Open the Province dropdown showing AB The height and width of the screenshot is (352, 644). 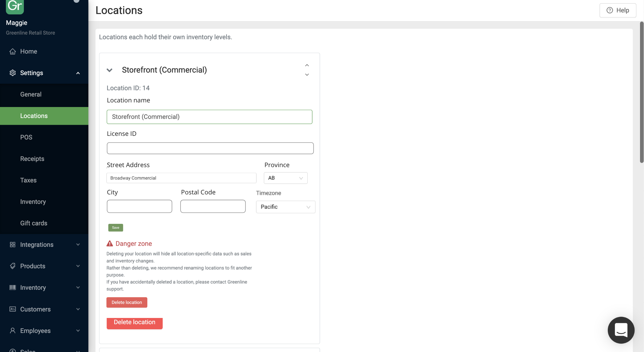285,178
